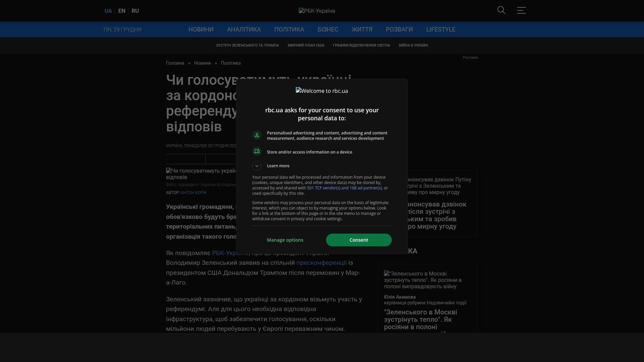Go to the LIFESTYLE section
The image size is (644, 362).
pyautogui.click(x=441, y=29)
